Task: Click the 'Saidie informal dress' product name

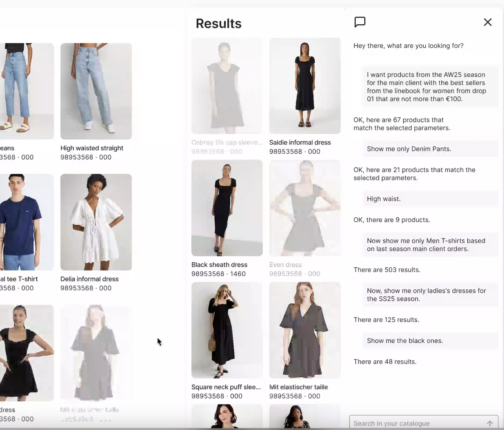Action: [x=300, y=143]
